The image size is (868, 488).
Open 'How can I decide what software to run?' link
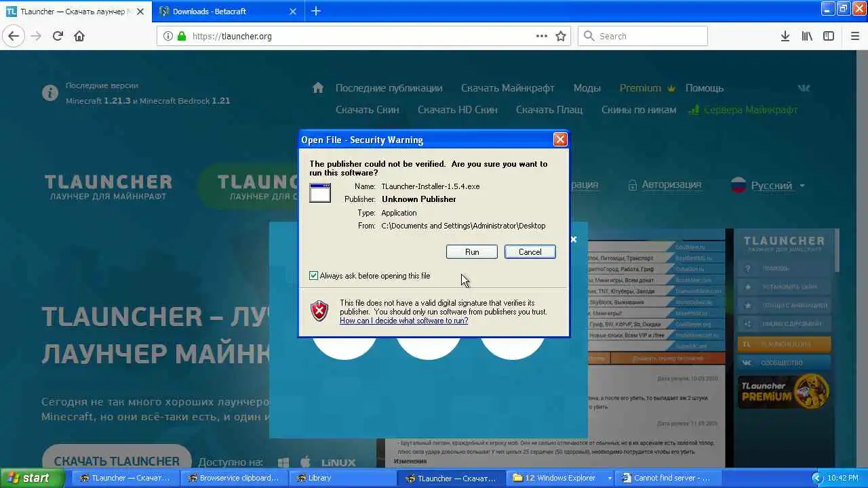403,321
